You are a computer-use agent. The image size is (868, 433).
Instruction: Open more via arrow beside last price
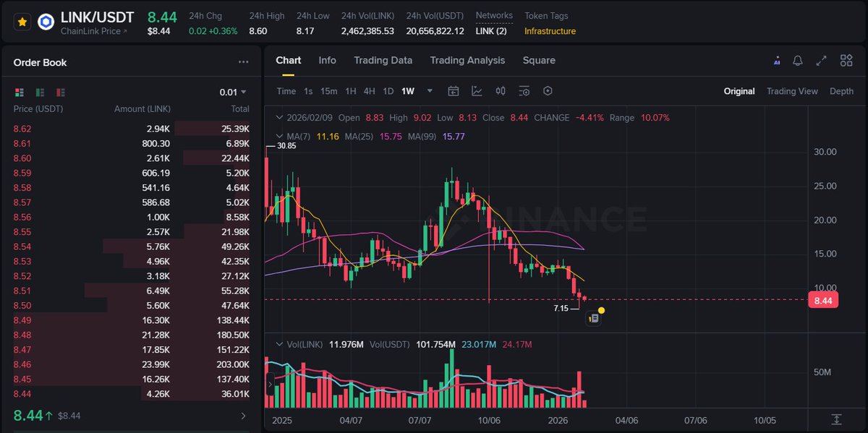click(x=243, y=416)
